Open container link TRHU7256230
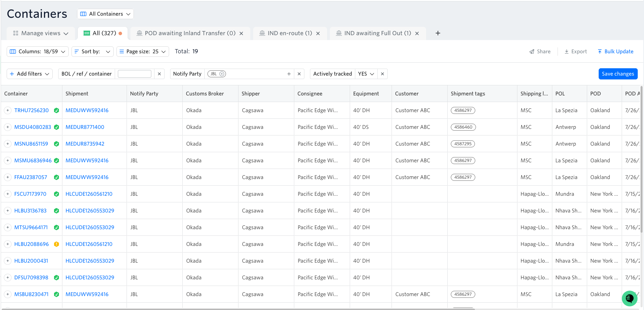The image size is (644, 310). tap(31, 110)
